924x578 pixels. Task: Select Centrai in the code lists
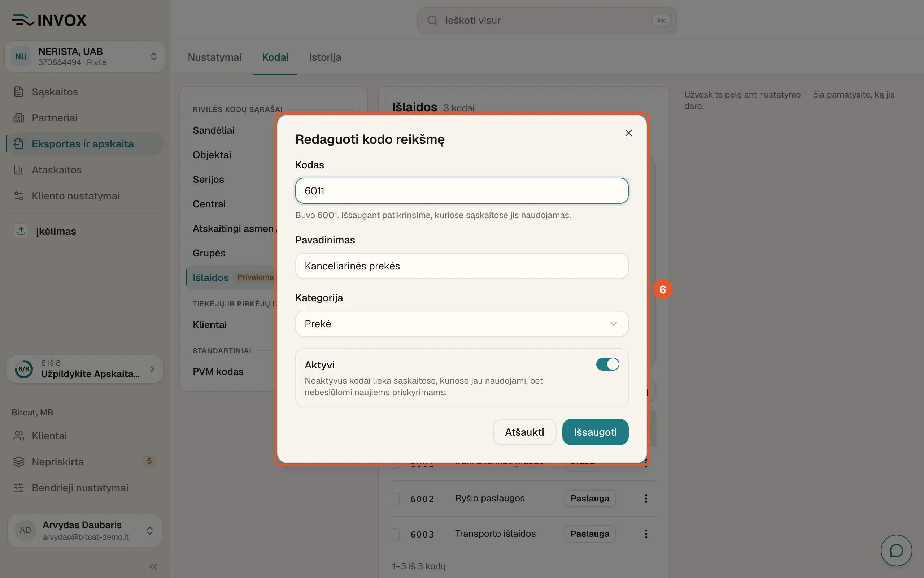click(x=209, y=204)
